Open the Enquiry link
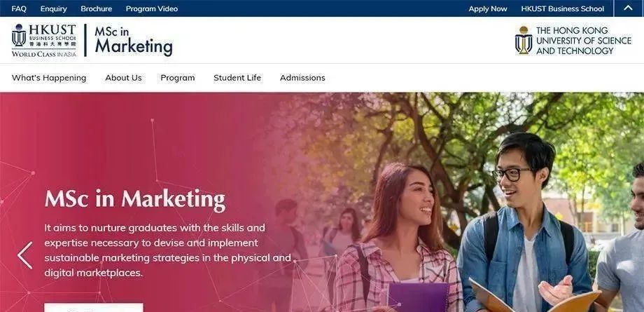 [x=53, y=8]
